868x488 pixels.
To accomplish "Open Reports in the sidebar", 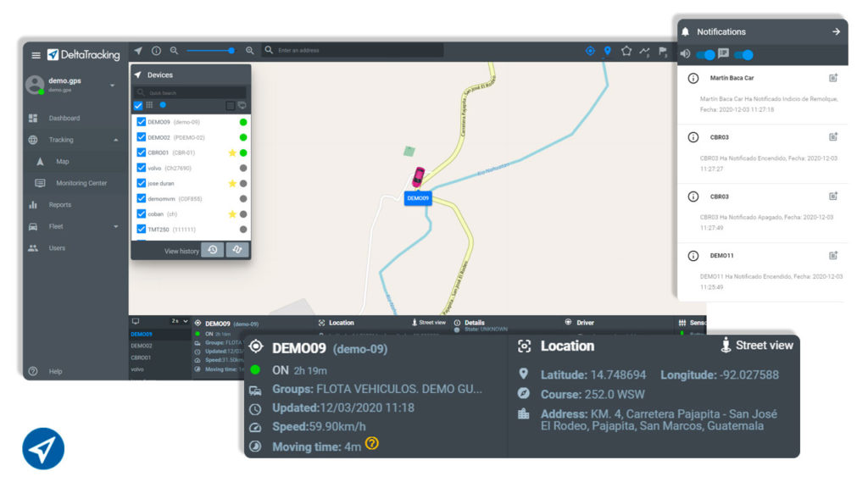I will tap(60, 205).
